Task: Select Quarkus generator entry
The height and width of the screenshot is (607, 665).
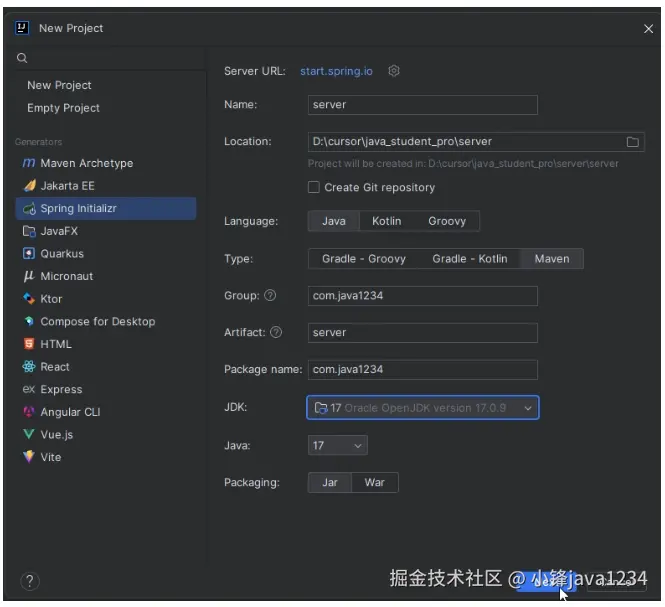Action: tap(106, 254)
